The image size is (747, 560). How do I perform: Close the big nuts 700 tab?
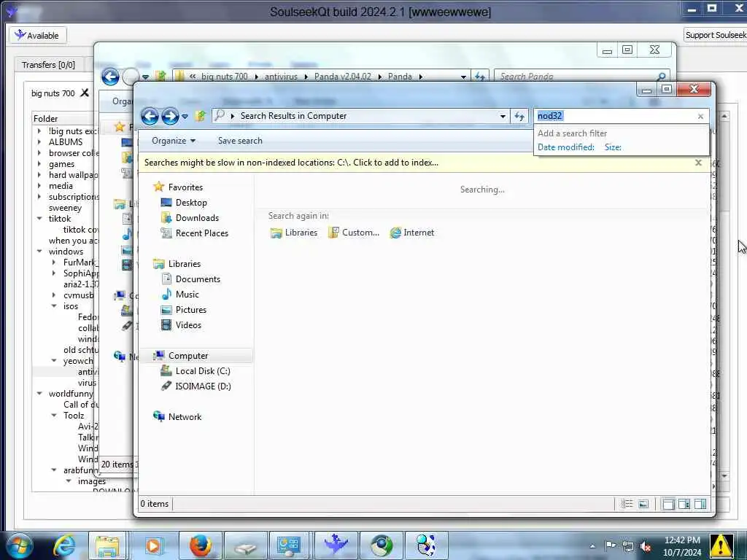(x=85, y=93)
